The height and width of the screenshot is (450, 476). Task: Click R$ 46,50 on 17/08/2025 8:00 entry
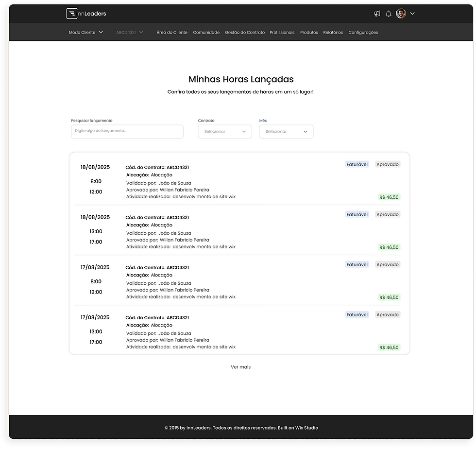click(389, 297)
